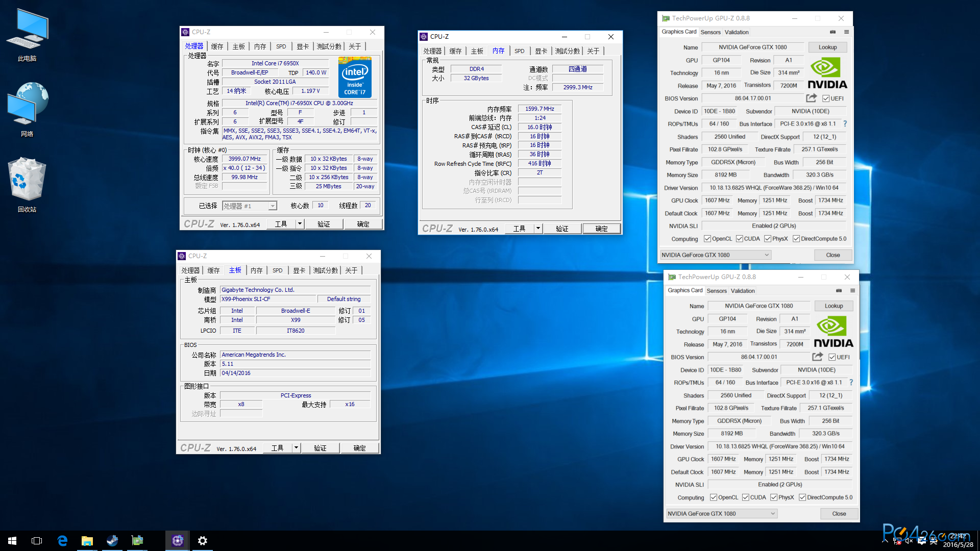Image resolution: width=980 pixels, height=551 pixels.
Task: Click the Bus Interface question mark in lower GPU-Z
Action: (851, 382)
